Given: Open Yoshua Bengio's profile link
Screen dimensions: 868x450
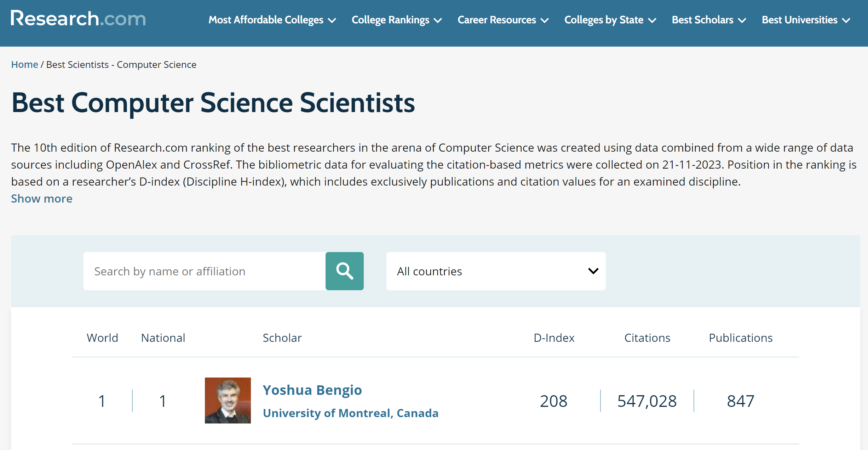Looking at the screenshot, I should pos(312,390).
